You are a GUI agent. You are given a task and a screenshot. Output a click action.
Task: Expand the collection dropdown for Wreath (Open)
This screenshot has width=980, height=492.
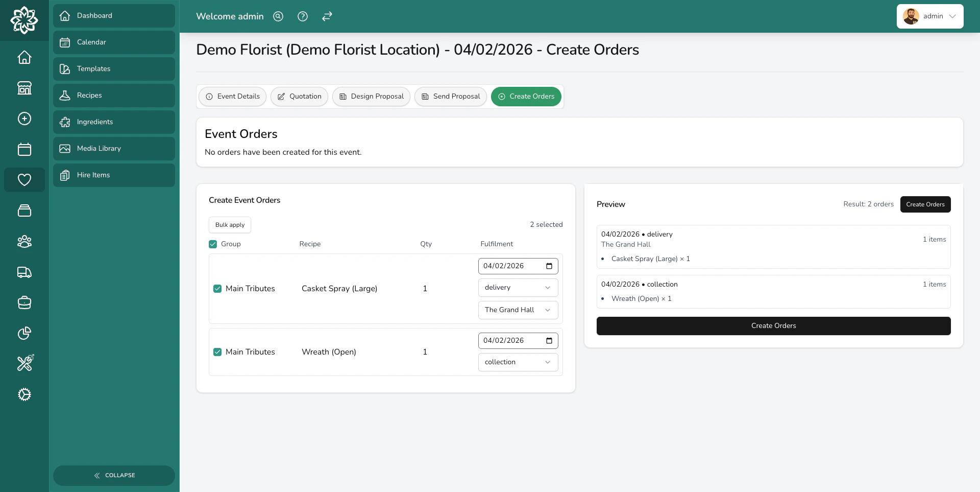(x=518, y=362)
